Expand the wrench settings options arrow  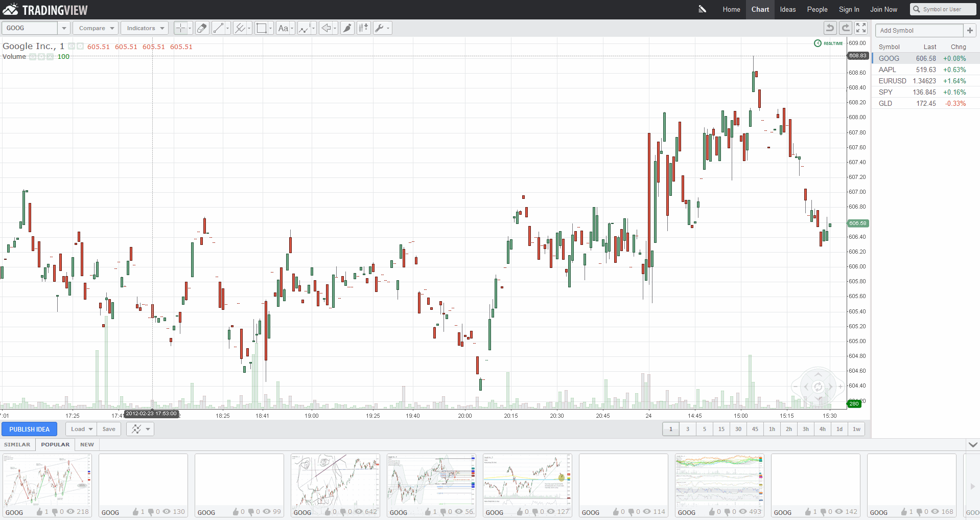(388, 28)
